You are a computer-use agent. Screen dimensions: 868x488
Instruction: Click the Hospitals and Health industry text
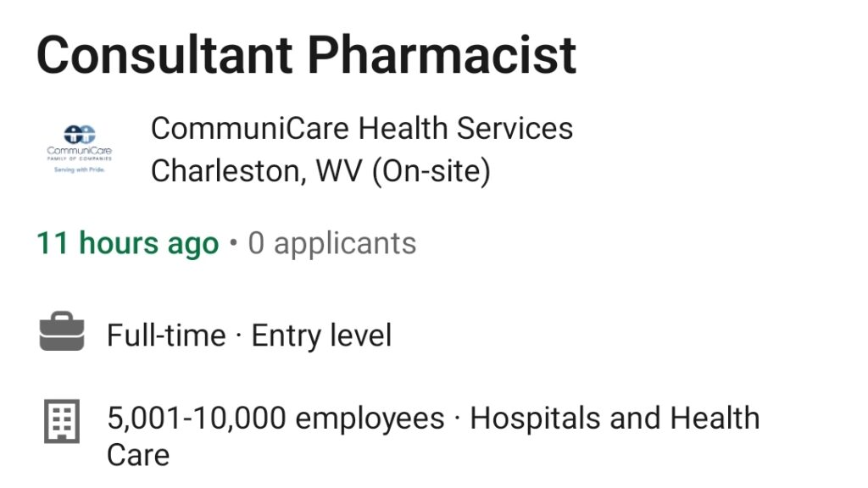[x=615, y=419]
